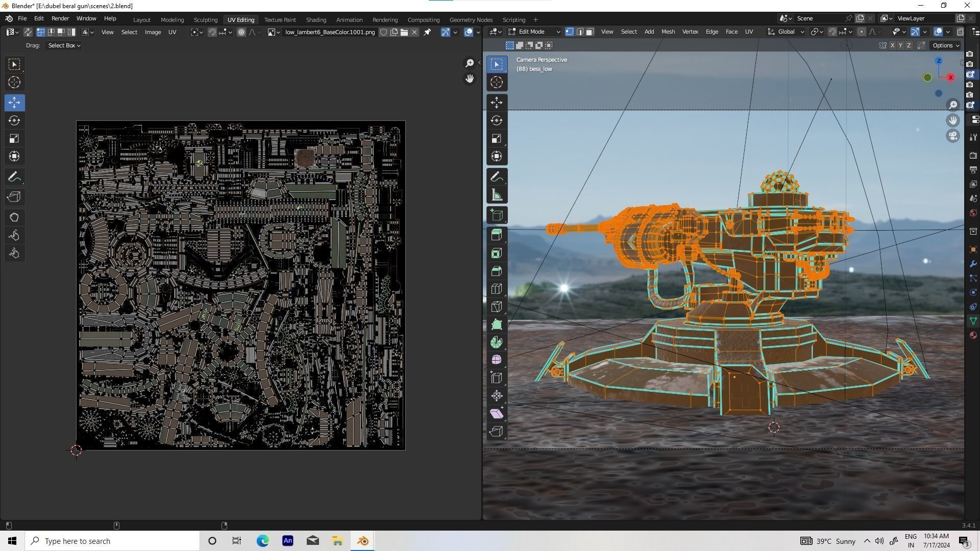
Task: Open the Edit Mode dropdown
Action: 534,32
